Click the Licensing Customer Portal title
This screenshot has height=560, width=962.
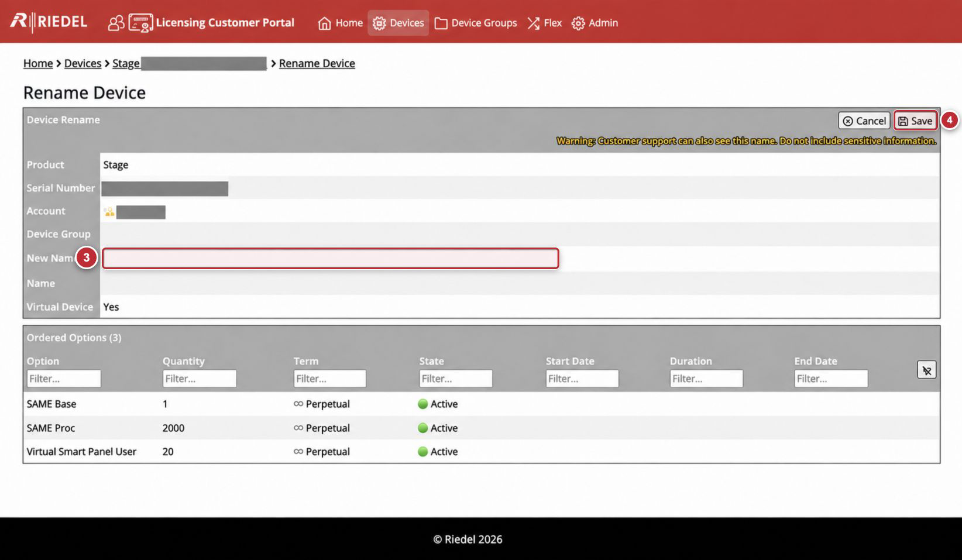coord(225,23)
